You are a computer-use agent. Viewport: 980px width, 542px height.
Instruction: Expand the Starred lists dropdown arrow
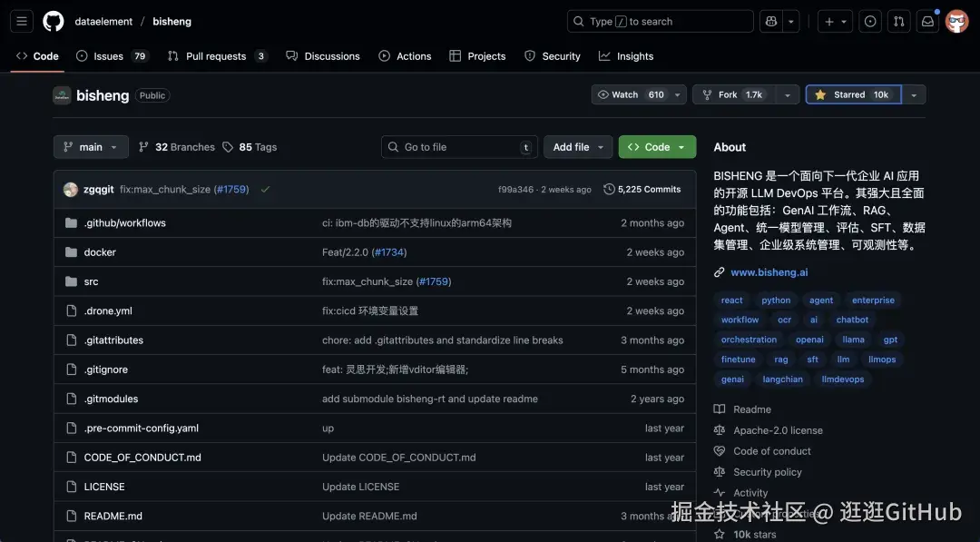pyautogui.click(x=914, y=95)
